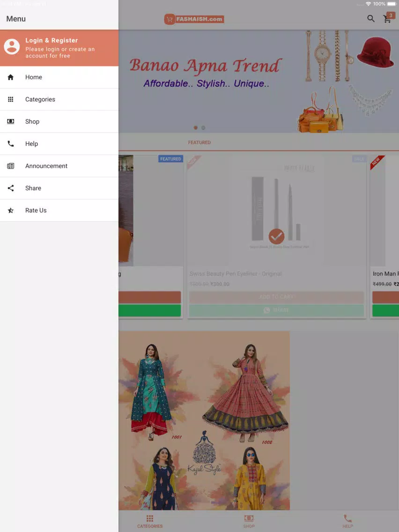Image resolution: width=399 pixels, height=532 pixels.
Task: Tap the orange checkmark on eyeliner product
Action: click(276, 236)
